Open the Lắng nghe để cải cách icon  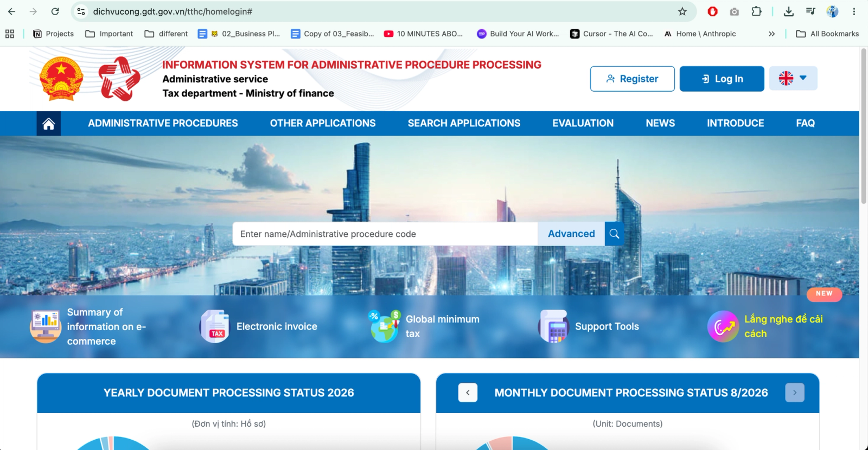723,326
